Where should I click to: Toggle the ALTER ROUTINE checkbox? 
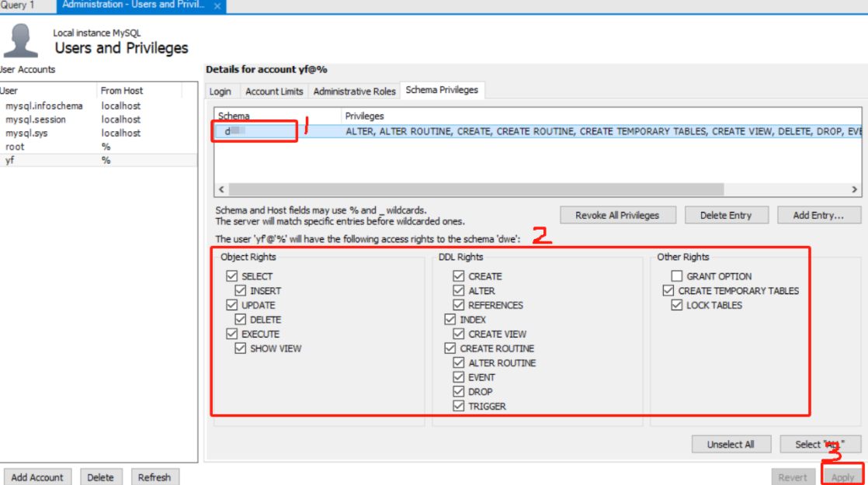(458, 362)
